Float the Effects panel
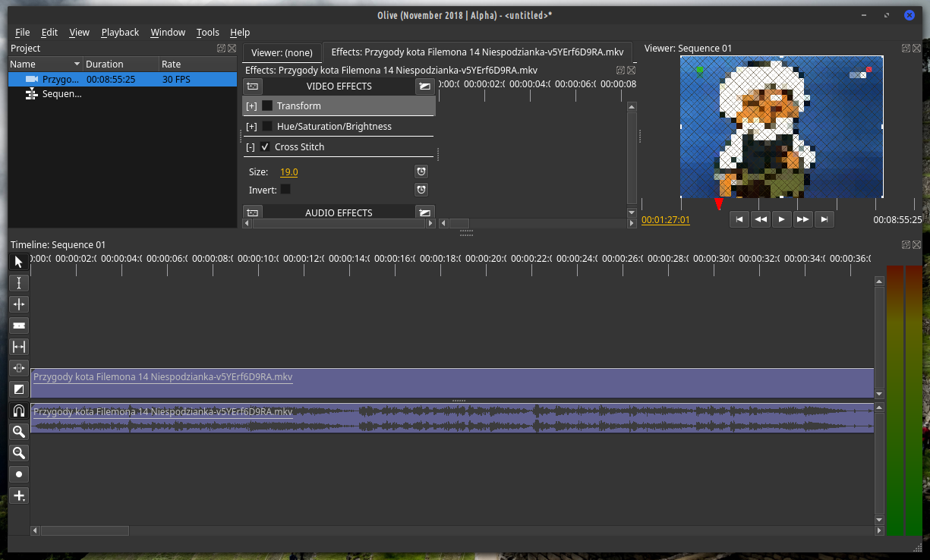The height and width of the screenshot is (560, 930). point(620,70)
